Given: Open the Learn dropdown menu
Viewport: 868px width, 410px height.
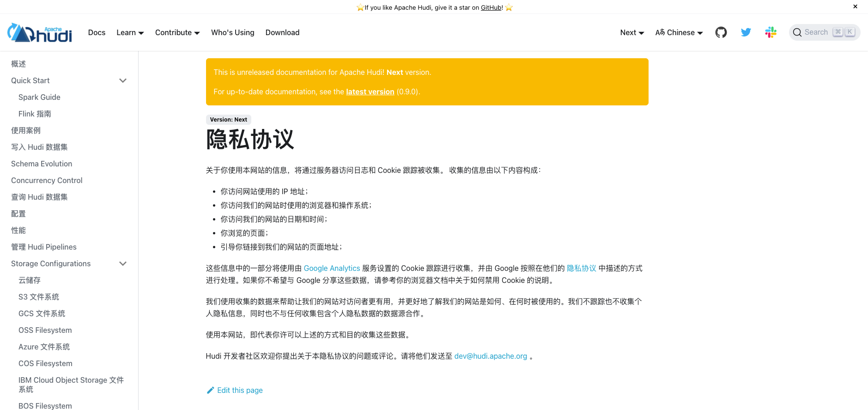Looking at the screenshot, I should (130, 32).
